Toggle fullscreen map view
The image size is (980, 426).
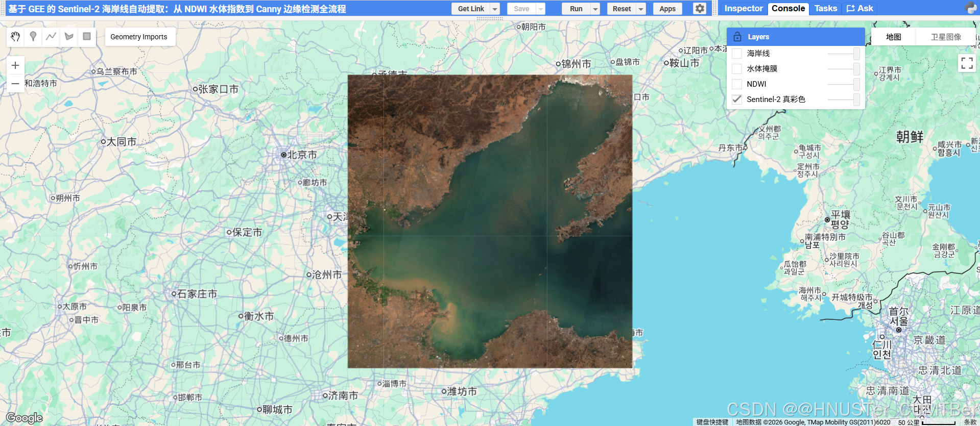pyautogui.click(x=967, y=63)
